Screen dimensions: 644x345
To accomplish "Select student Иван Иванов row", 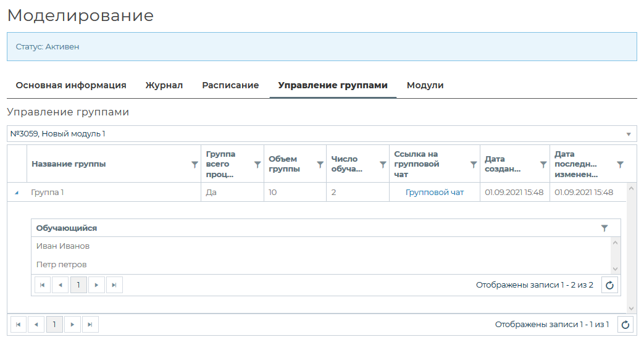I will (62, 246).
